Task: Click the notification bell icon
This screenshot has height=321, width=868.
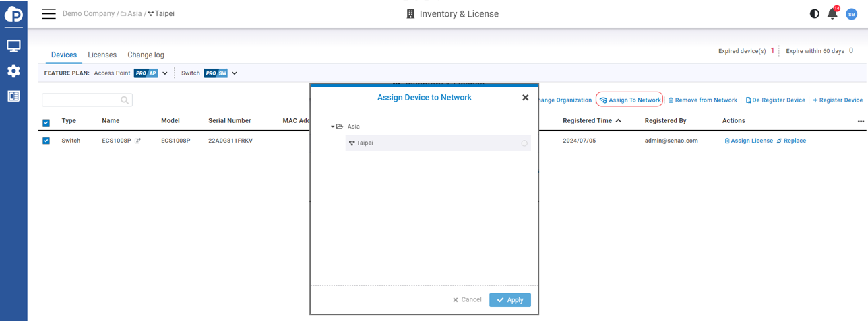Action: 832,14
